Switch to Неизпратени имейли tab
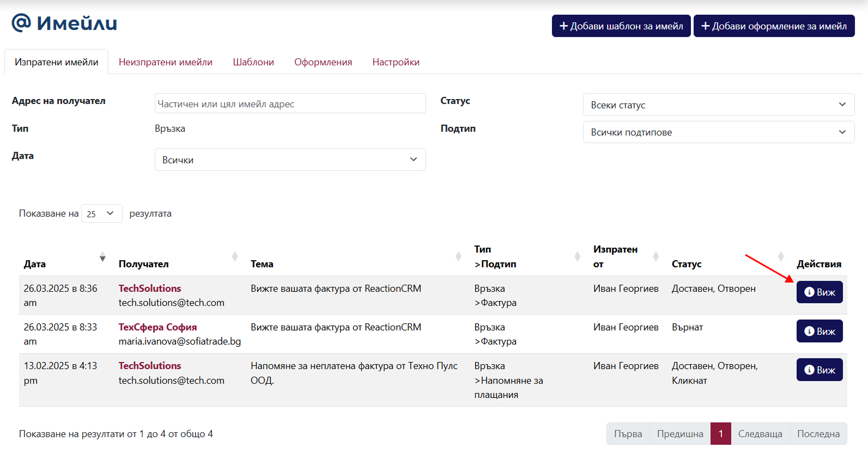This screenshot has width=868, height=454. pyautogui.click(x=166, y=62)
